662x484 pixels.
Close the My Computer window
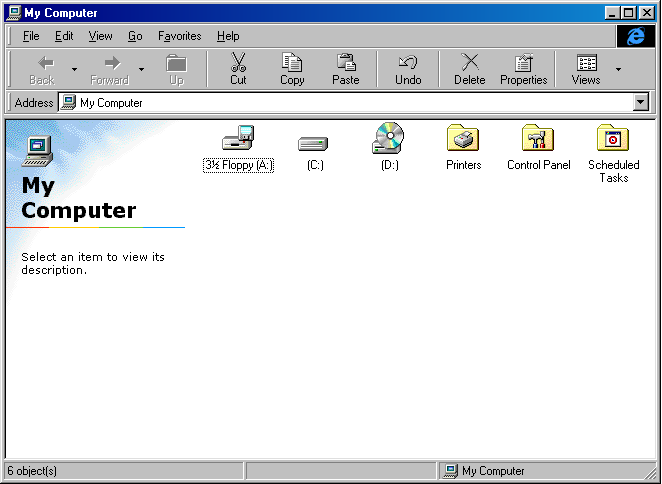(x=646, y=13)
